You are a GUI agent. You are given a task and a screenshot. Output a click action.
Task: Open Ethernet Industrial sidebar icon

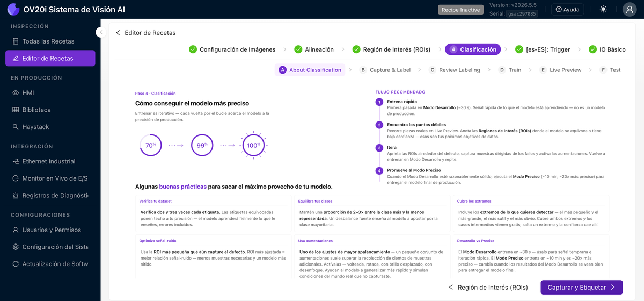16,161
